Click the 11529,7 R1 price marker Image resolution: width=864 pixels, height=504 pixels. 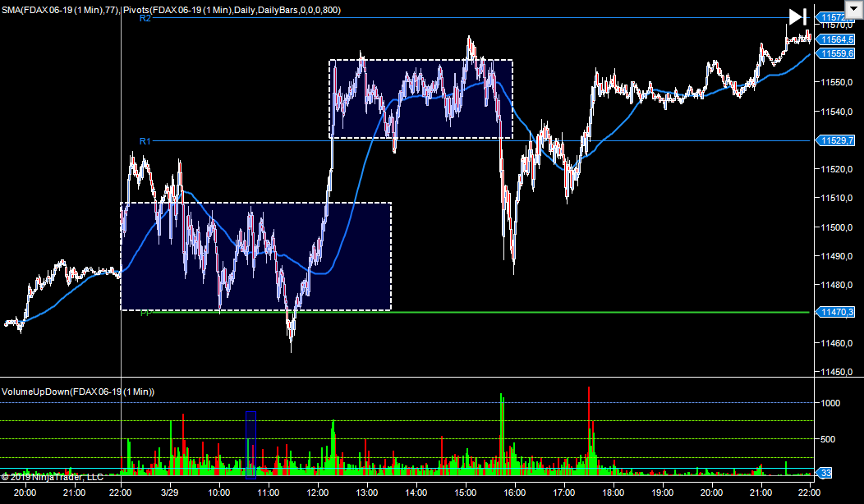(x=836, y=141)
